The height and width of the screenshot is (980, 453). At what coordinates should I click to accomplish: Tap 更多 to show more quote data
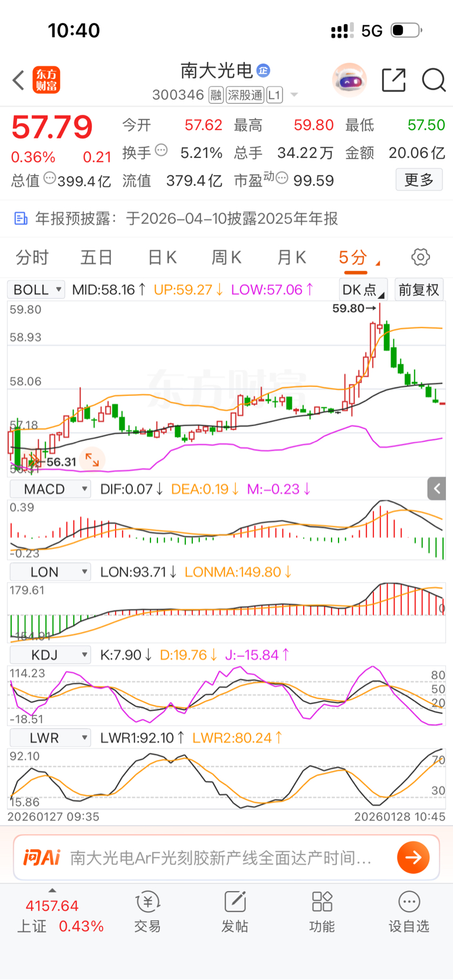419,180
